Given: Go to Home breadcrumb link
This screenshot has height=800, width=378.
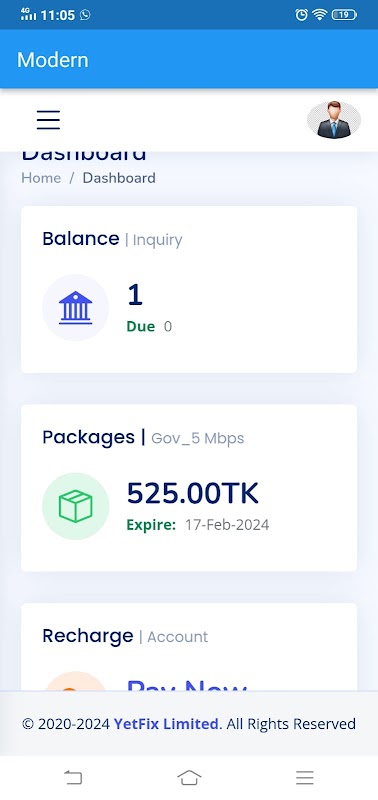Looking at the screenshot, I should click(x=41, y=178).
